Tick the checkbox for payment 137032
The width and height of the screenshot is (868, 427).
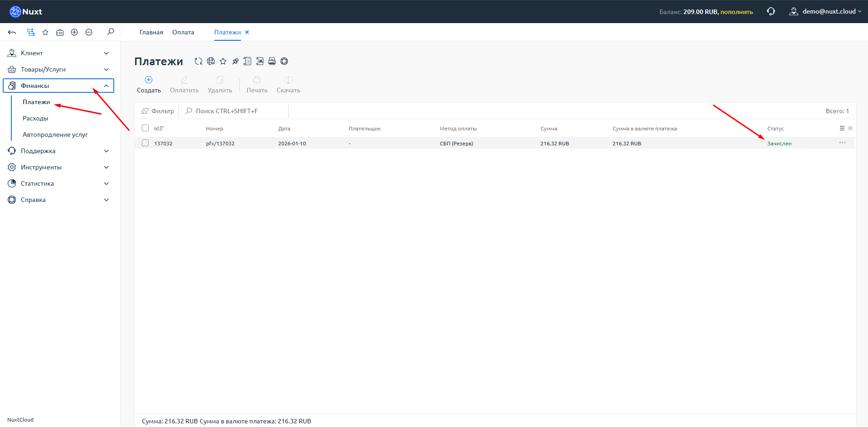145,143
